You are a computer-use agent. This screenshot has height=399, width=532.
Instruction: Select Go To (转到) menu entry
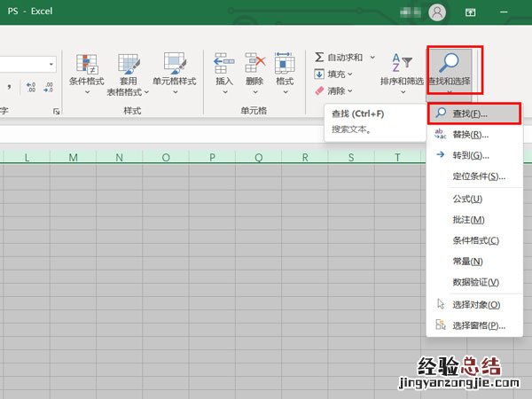point(470,155)
